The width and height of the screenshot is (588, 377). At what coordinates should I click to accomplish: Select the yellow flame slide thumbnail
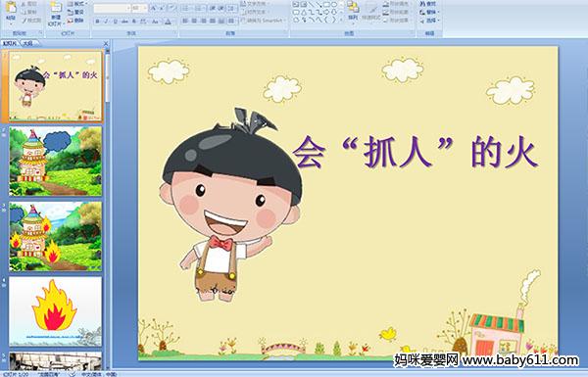[56, 311]
